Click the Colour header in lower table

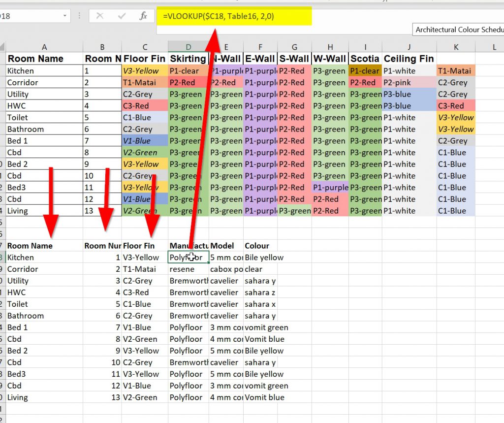pyautogui.click(x=257, y=246)
